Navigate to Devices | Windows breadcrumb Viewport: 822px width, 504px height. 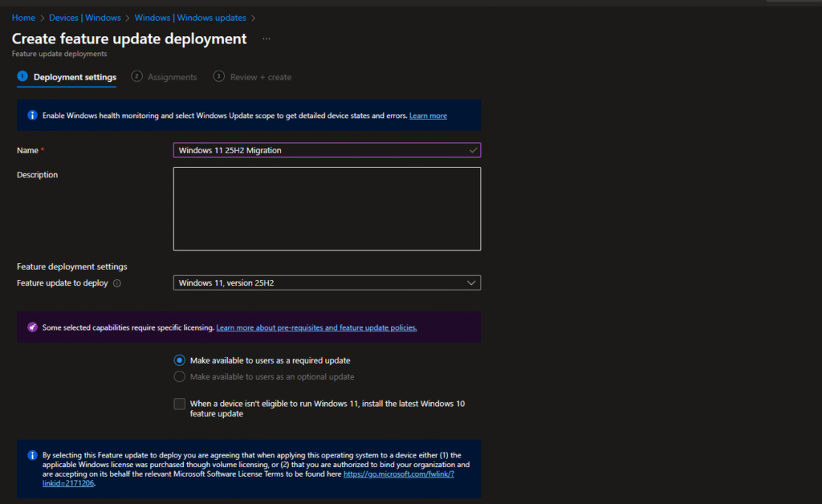pos(84,18)
